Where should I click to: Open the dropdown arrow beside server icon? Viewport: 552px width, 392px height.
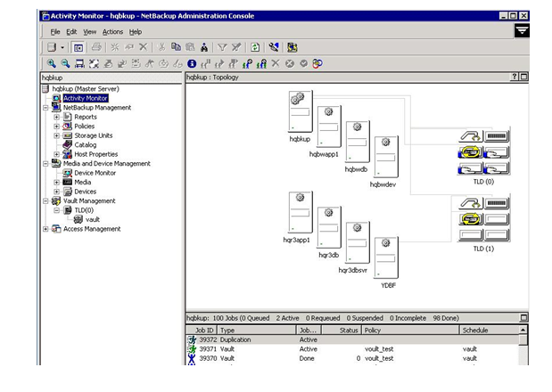62,47
